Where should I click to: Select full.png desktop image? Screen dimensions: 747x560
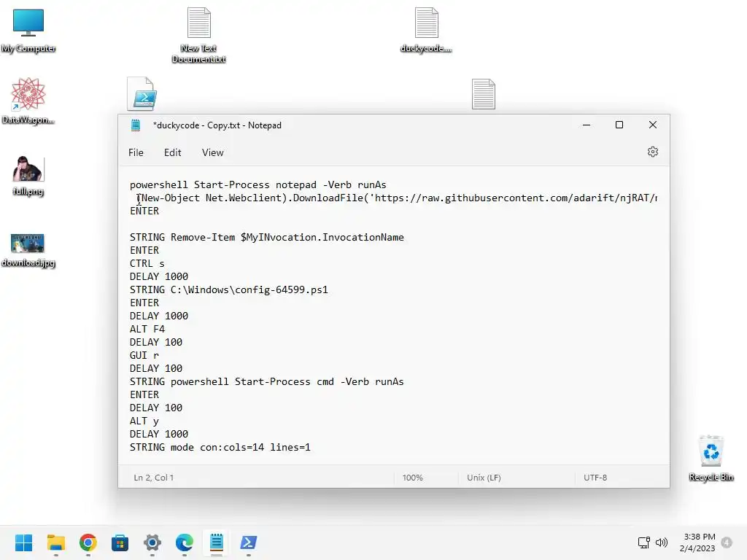(x=28, y=176)
